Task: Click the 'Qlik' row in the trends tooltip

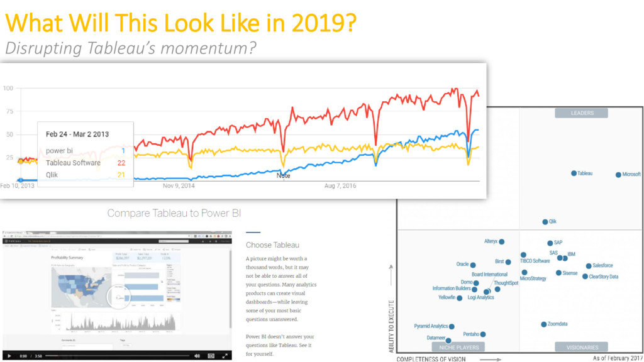Action: [x=85, y=175]
